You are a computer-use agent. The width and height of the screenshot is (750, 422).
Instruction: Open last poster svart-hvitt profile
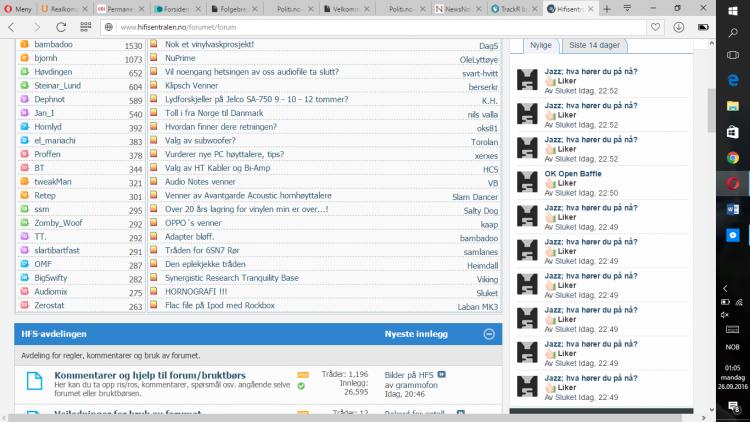point(480,73)
